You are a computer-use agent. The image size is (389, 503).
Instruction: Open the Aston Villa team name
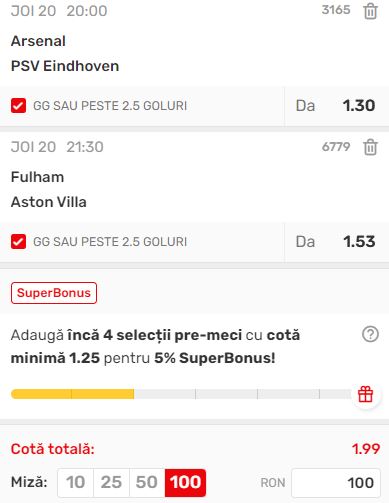49,202
